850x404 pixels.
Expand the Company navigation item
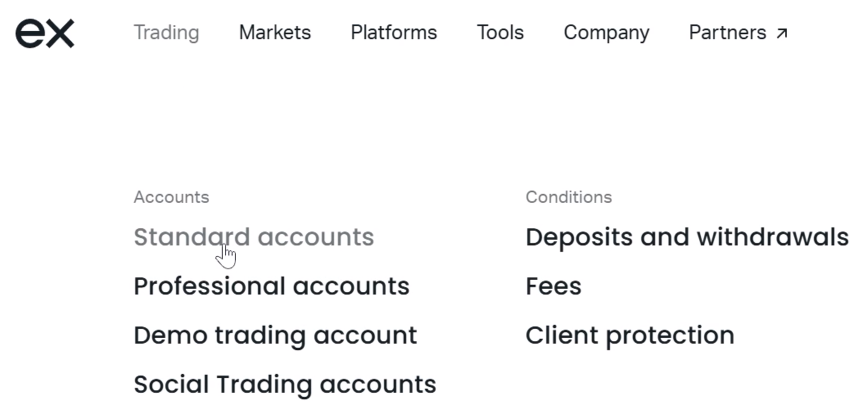pyautogui.click(x=606, y=33)
